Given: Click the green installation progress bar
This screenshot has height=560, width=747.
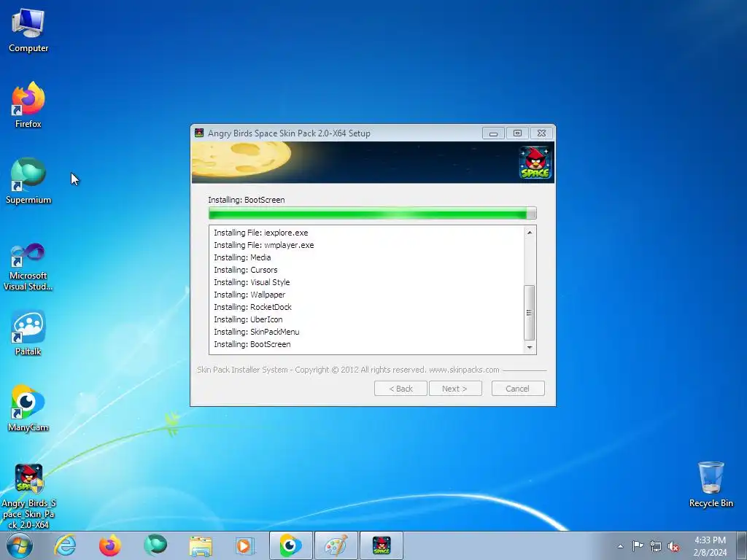Looking at the screenshot, I should [373, 213].
